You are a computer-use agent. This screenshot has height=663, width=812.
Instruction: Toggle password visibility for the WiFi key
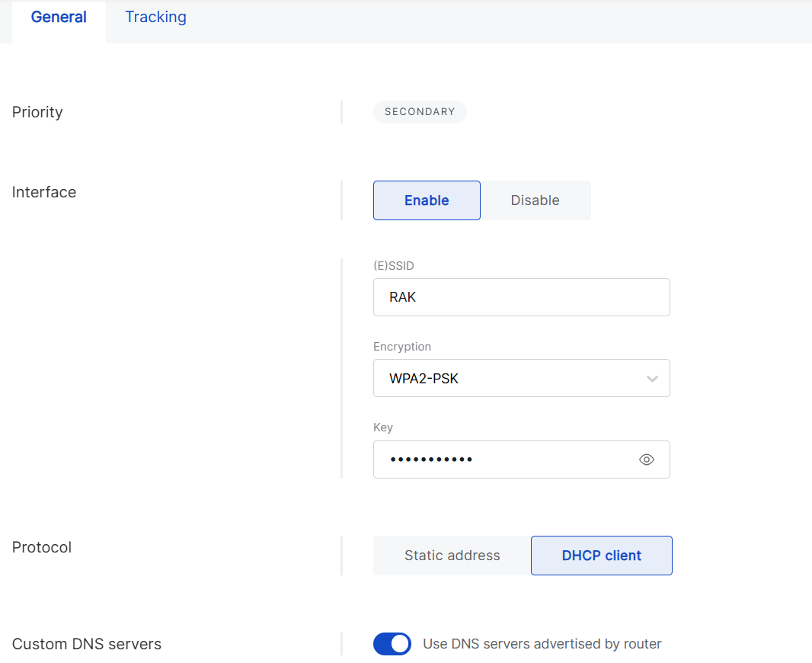tap(647, 459)
